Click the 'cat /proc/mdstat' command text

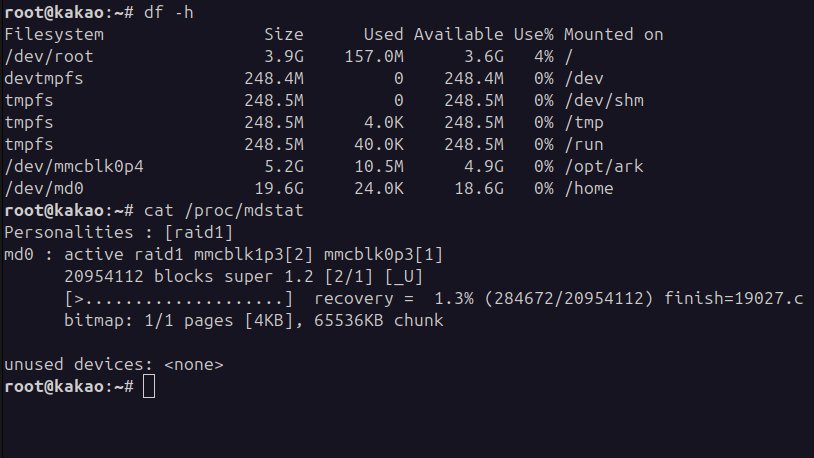(224, 210)
